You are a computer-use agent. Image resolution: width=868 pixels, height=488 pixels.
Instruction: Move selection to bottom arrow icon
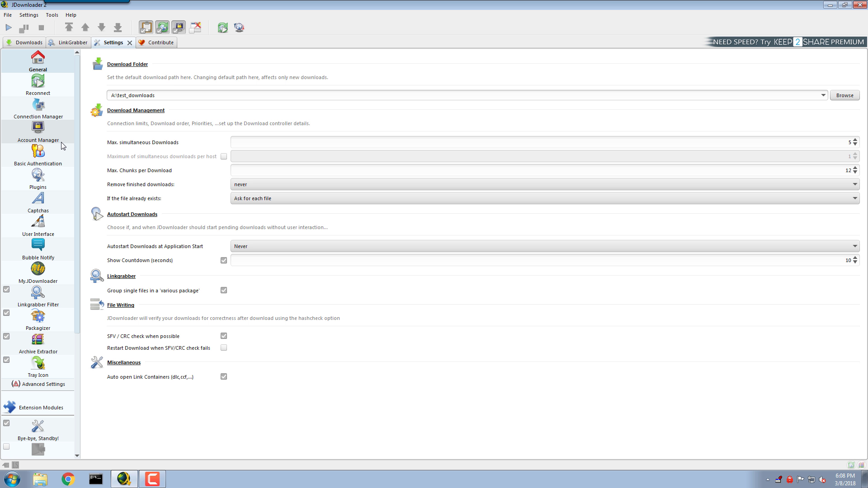tap(118, 28)
